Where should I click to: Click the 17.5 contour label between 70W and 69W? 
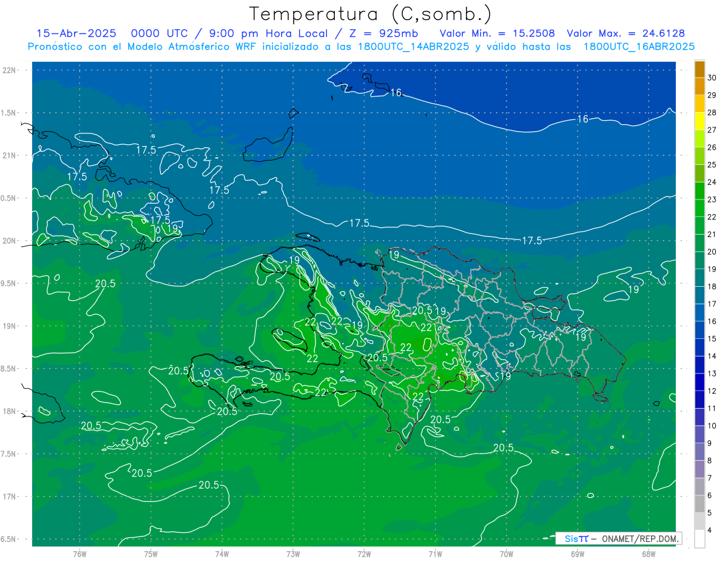pyautogui.click(x=532, y=241)
